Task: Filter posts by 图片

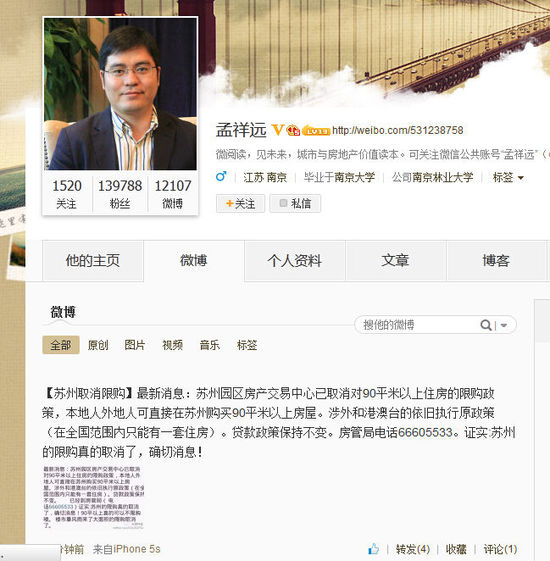Action: pos(135,345)
